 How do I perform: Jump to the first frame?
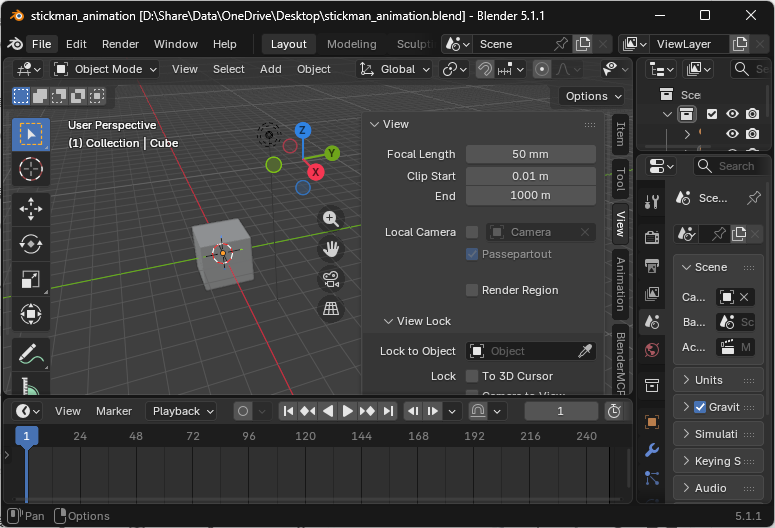tap(289, 411)
